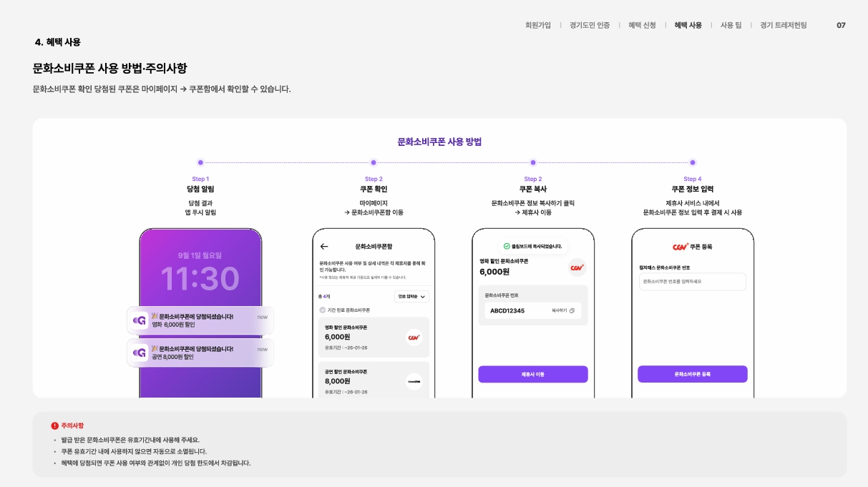
Task: Go to the 혜택 신청 section tab
Action: click(642, 25)
